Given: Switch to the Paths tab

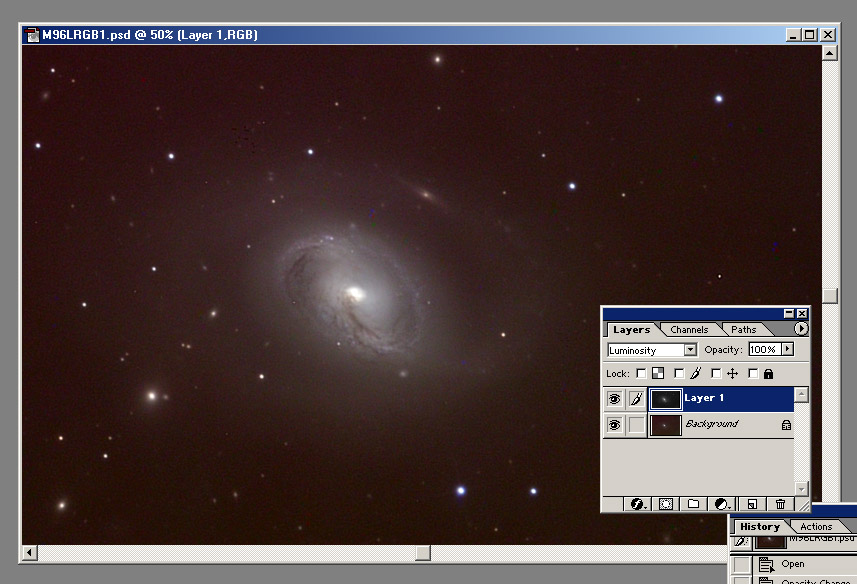Looking at the screenshot, I should [x=743, y=329].
